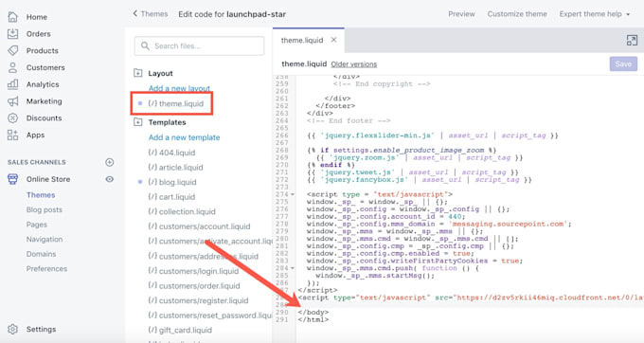Image resolution: width=644 pixels, height=343 pixels.
Task: View Older versions of theme.liquid
Action: point(353,64)
